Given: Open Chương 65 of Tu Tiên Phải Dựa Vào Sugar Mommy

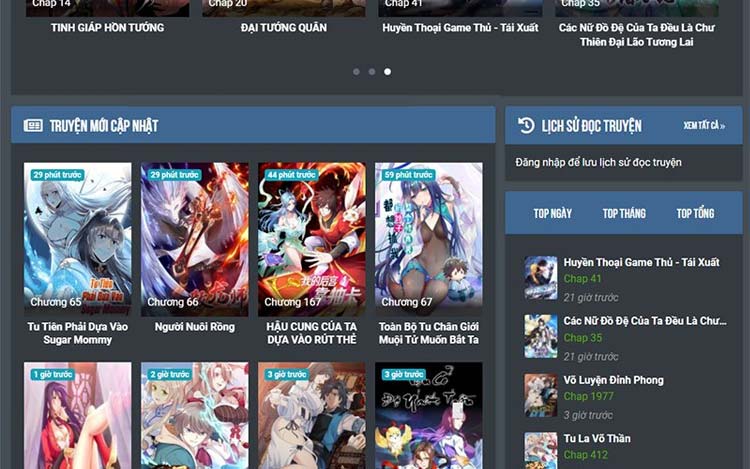Looking at the screenshot, I should (x=56, y=302).
